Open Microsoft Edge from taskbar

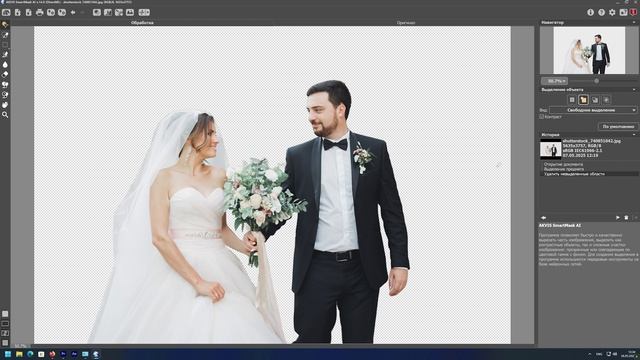pos(30,354)
